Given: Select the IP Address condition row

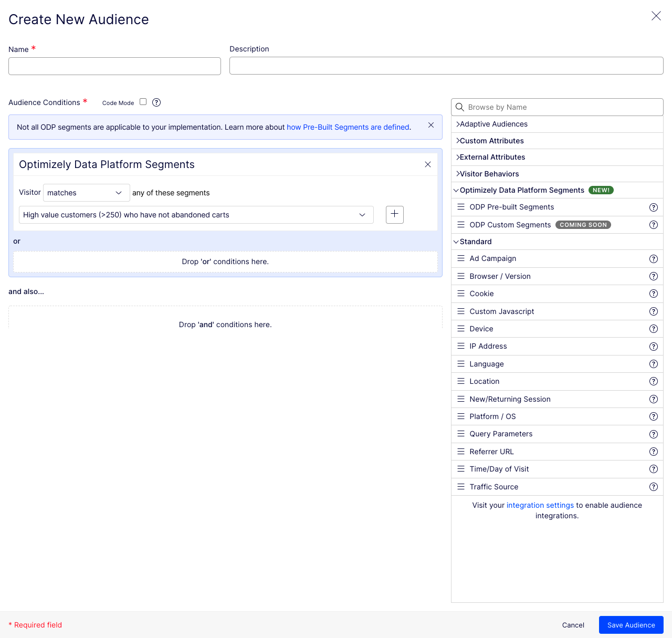Looking at the screenshot, I should coord(557,347).
